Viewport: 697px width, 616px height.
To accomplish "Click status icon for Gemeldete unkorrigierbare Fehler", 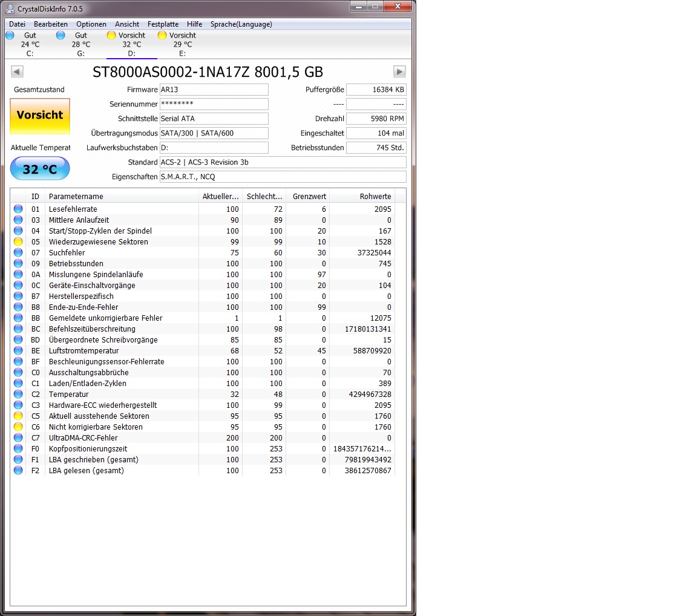I will [x=18, y=318].
